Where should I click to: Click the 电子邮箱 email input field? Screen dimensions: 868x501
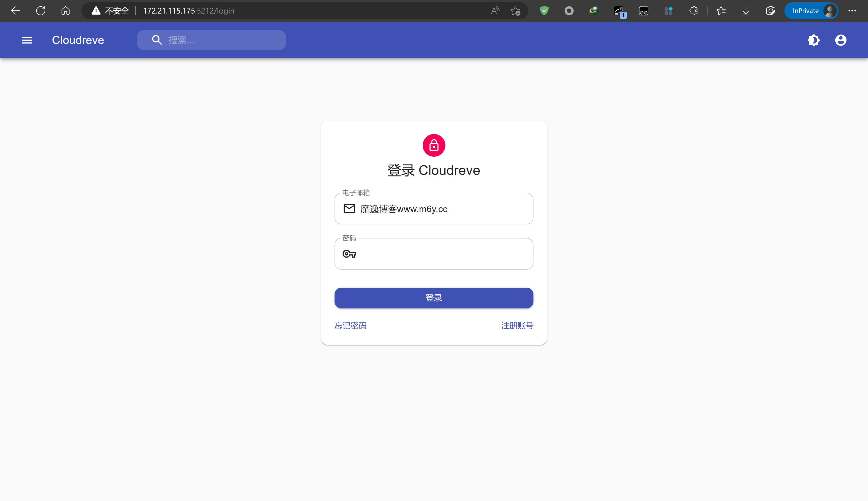point(434,209)
